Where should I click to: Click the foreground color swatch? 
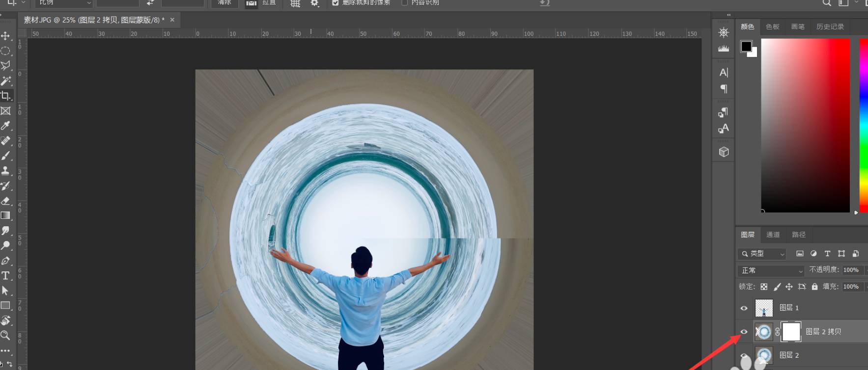tap(746, 46)
